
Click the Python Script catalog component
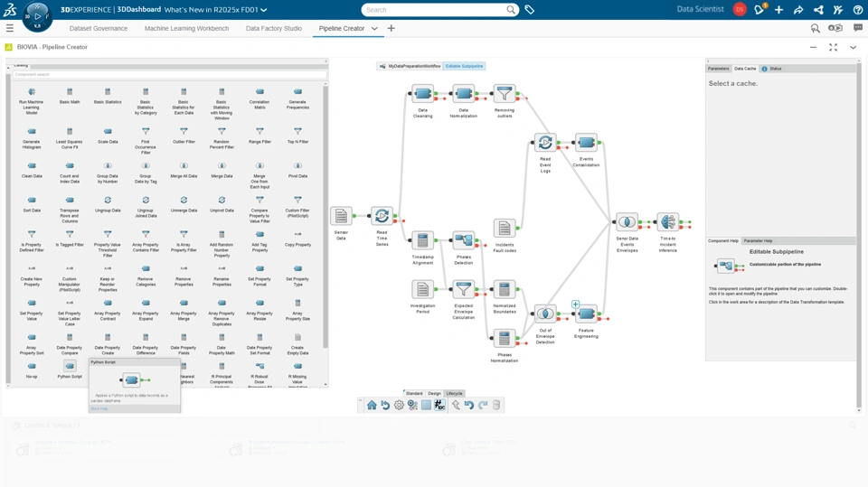click(70, 370)
